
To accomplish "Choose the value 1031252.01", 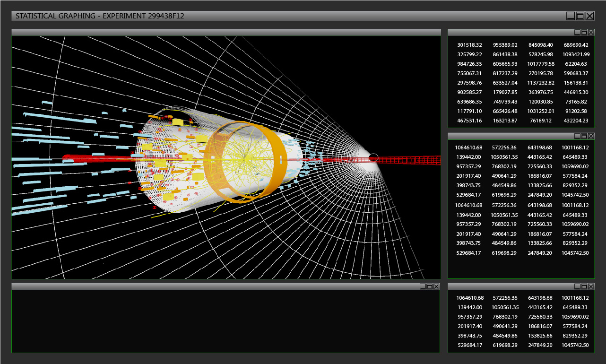I will 541,111.
